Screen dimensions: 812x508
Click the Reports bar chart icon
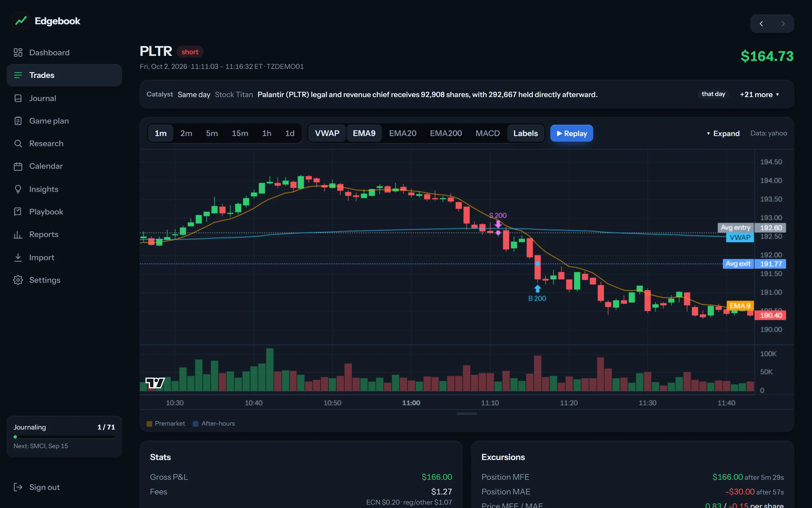click(x=18, y=234)
